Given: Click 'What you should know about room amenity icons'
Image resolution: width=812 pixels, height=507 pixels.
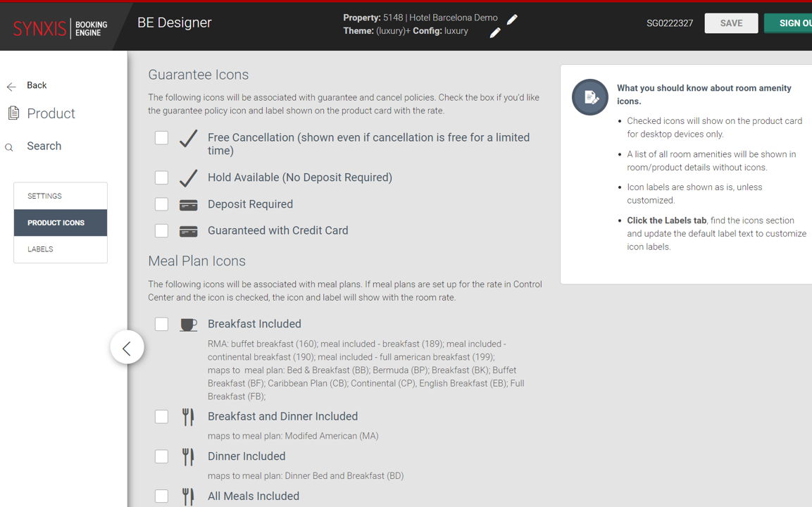Looking at the screenshot, I should (x=704, y=95).
